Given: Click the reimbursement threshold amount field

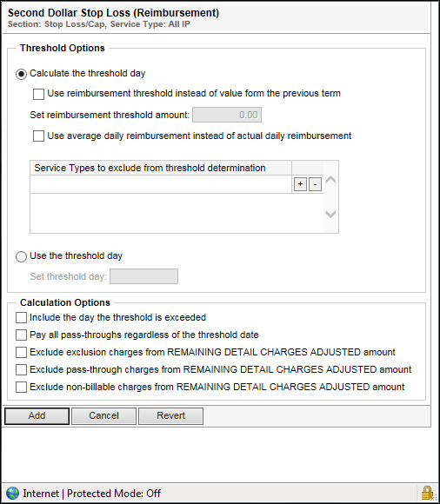Looking at the screenshot, I should (x=227, y=115).
